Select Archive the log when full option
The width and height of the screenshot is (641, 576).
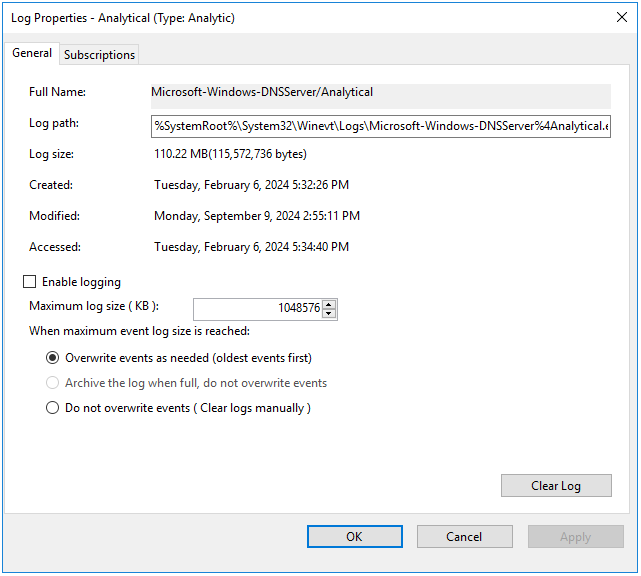pyautogui.click(x=53, y=383)
